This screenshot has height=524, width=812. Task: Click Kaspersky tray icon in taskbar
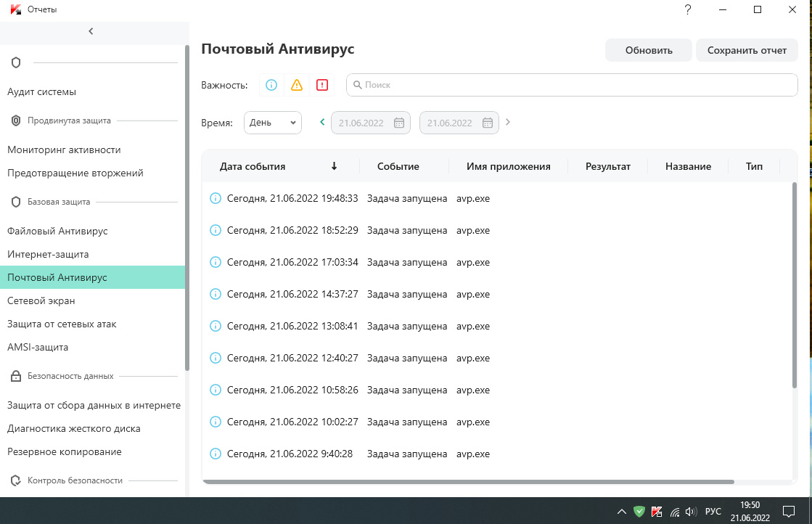coord(657,512)
